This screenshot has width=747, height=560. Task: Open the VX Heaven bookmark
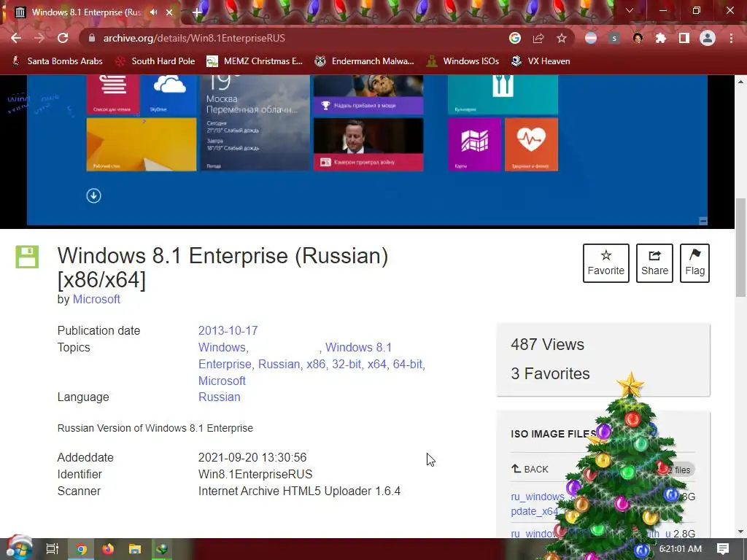(541, 61)
